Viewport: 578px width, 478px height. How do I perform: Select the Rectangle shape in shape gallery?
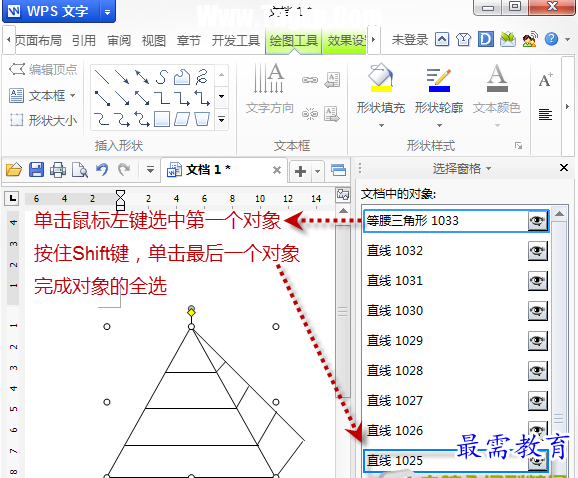point(161,119)
